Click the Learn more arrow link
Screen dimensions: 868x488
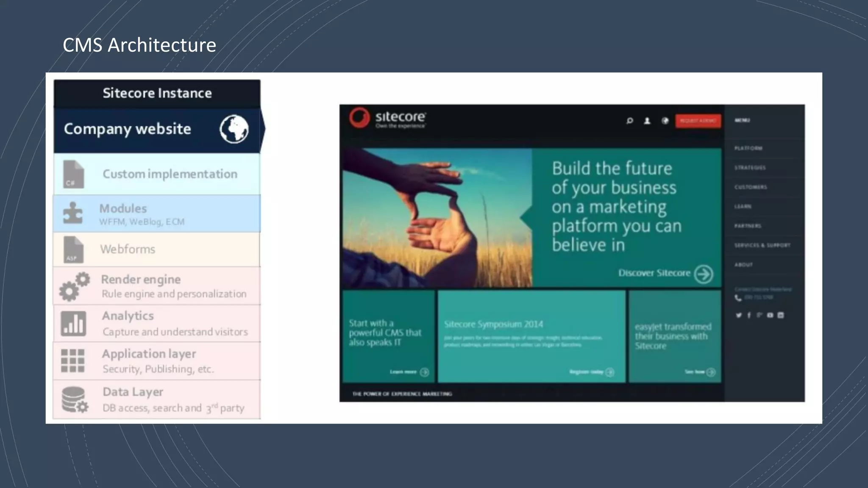click(424, 372)
